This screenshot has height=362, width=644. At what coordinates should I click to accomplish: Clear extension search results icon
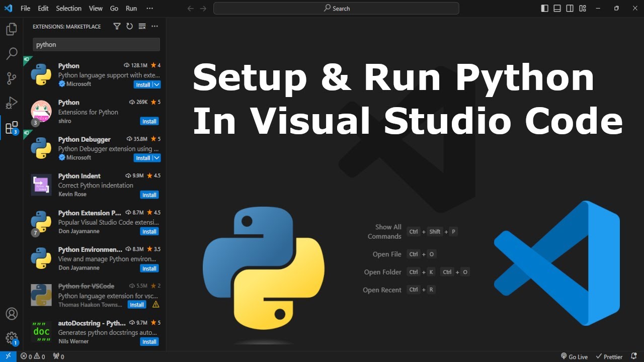click(x=142, y=26)
